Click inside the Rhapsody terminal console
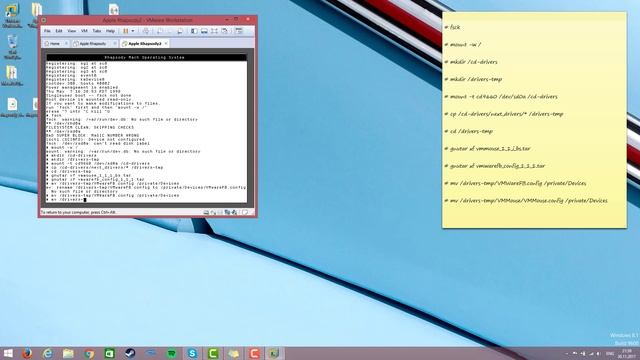The image size is (640, 360). click(146, 128)
